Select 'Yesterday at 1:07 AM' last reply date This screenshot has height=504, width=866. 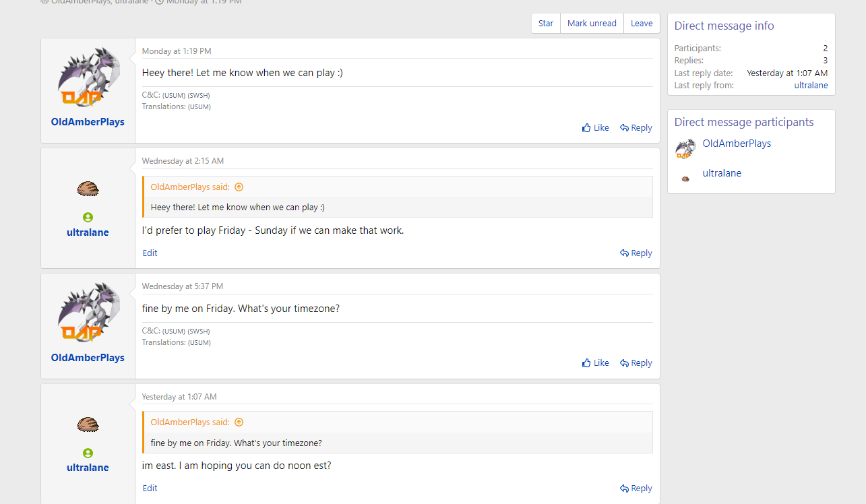point(787,73)
